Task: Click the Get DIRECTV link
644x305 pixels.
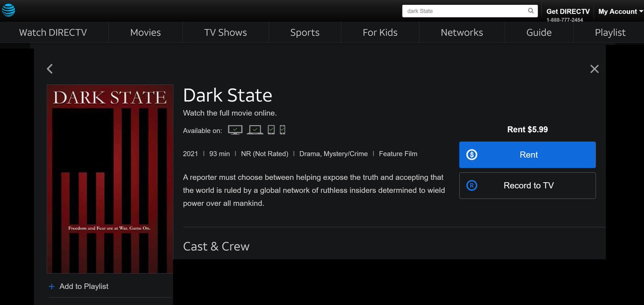Action: click(568, 11)
